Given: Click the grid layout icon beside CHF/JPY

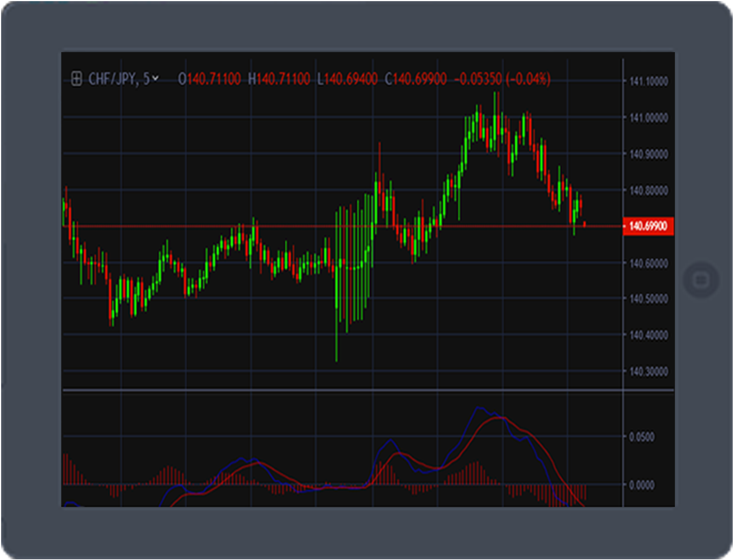Looking at the screenshot, I should pos(76,79).
